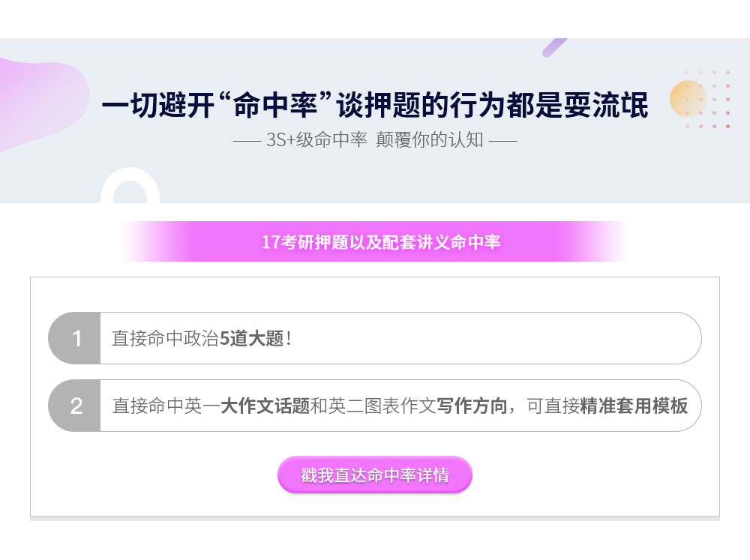Image resolution: width=750 pixels, height=560 pixels.
Task: Select the gray number 2 badge
Action: pos(74,406)
